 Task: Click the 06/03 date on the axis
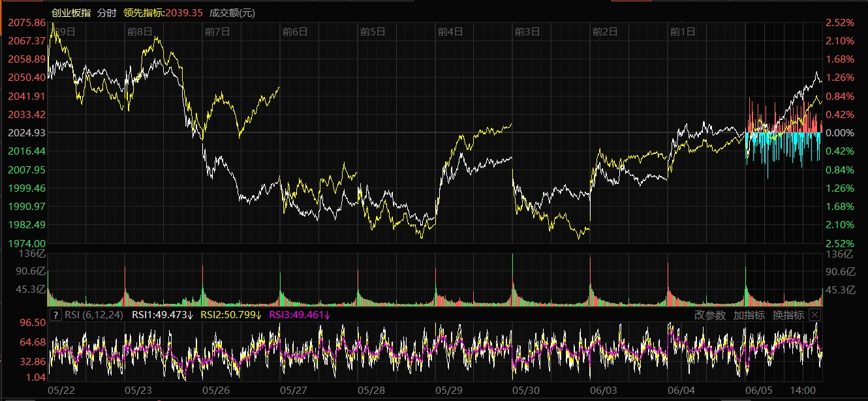coord(604,390)
